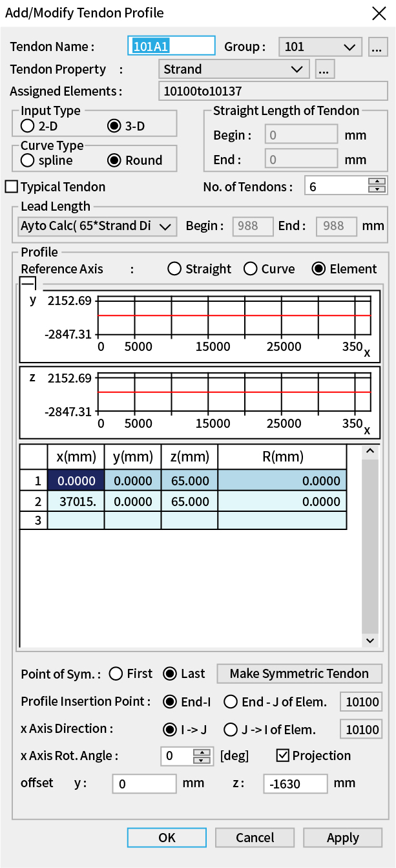Viewport: 396px width, 868px height.
Task: Select the spline curve type
Action: pos(28,160)
